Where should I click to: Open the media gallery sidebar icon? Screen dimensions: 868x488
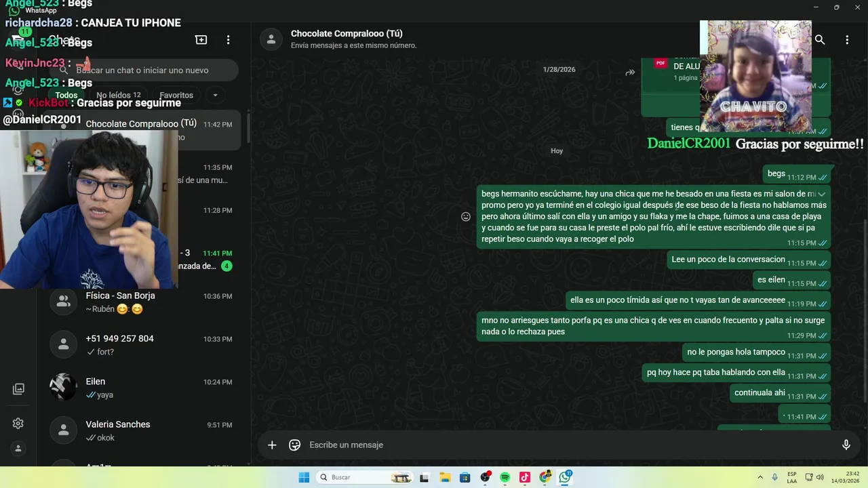(x=18, y=389)
